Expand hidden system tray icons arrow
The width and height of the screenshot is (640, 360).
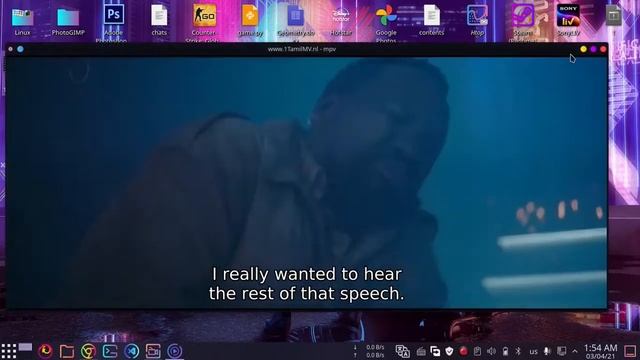[x=575, y=351]
